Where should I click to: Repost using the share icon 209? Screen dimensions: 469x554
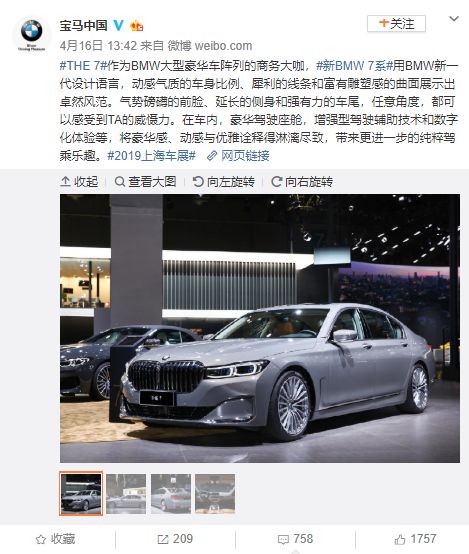[x=175, y=539]
